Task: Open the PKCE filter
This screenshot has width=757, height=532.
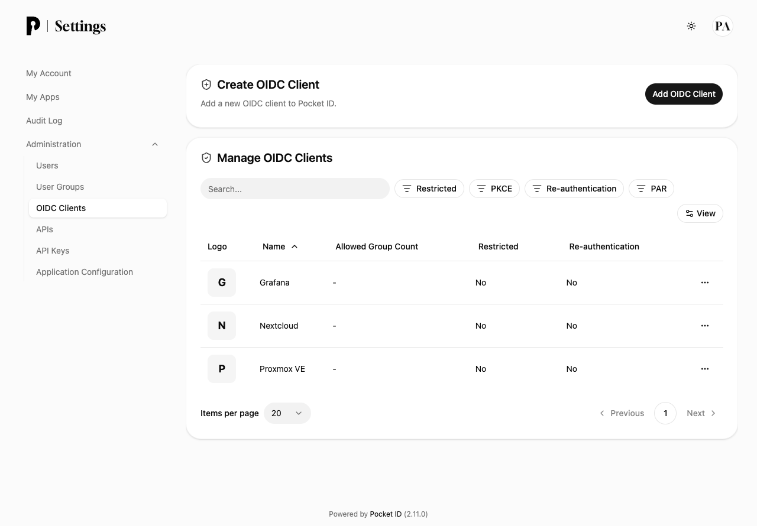Action: (x=494, y=189)
